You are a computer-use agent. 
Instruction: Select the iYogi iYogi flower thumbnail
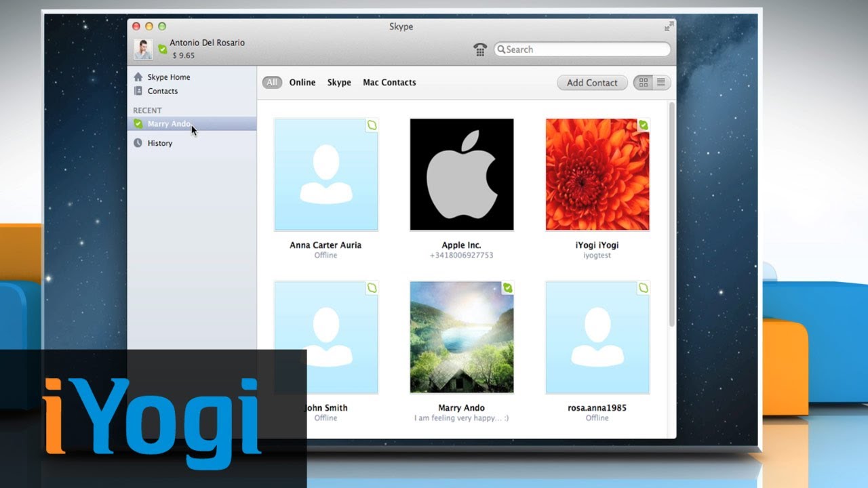tap(597, 175)
